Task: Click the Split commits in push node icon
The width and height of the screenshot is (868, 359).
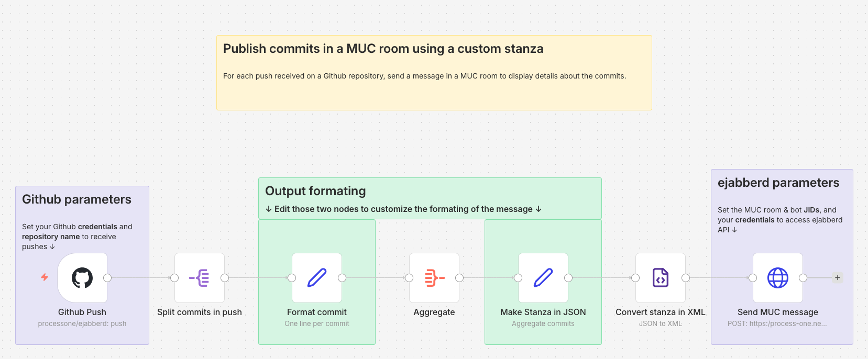Action: coord(200,278)
